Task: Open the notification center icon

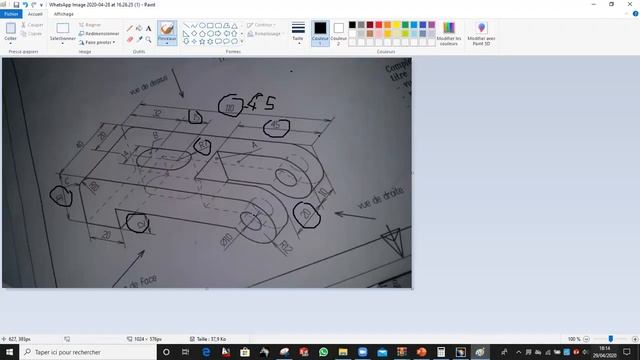Action: 627,352
